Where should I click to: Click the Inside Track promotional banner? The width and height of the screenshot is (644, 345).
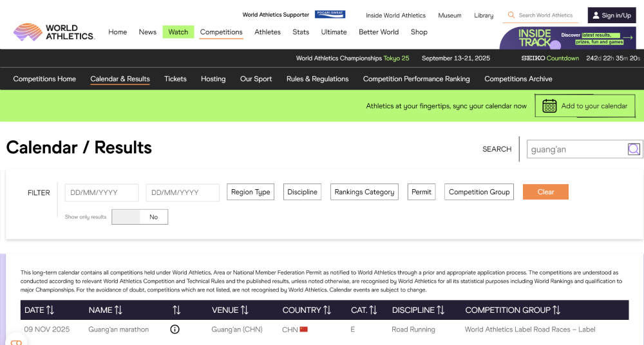(x=568, y=37)
